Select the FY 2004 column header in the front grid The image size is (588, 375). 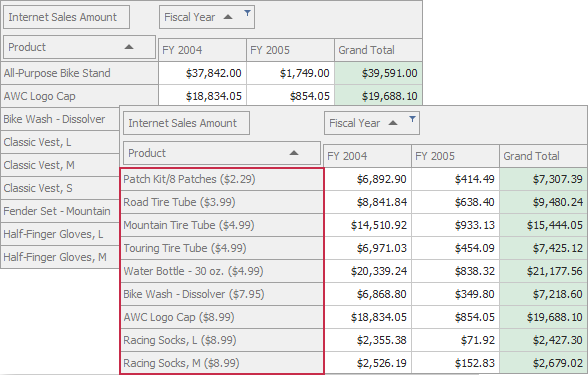pos(368,156)
